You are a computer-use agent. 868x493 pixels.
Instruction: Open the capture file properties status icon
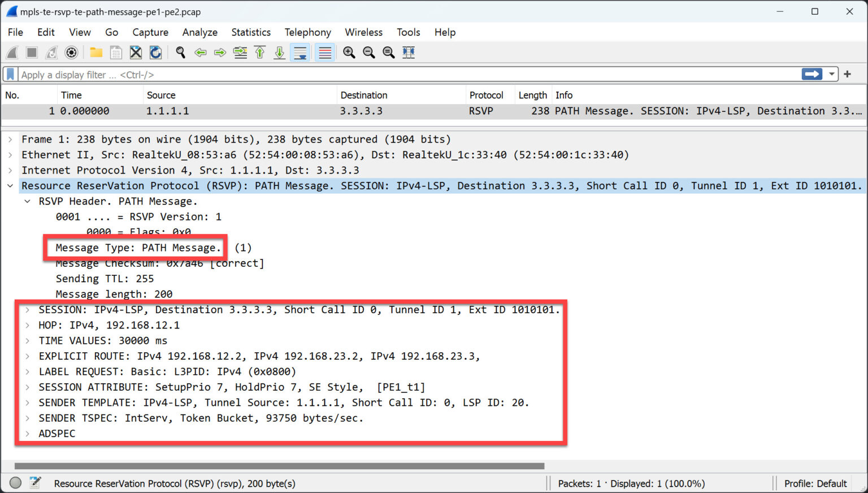[35, 483]
